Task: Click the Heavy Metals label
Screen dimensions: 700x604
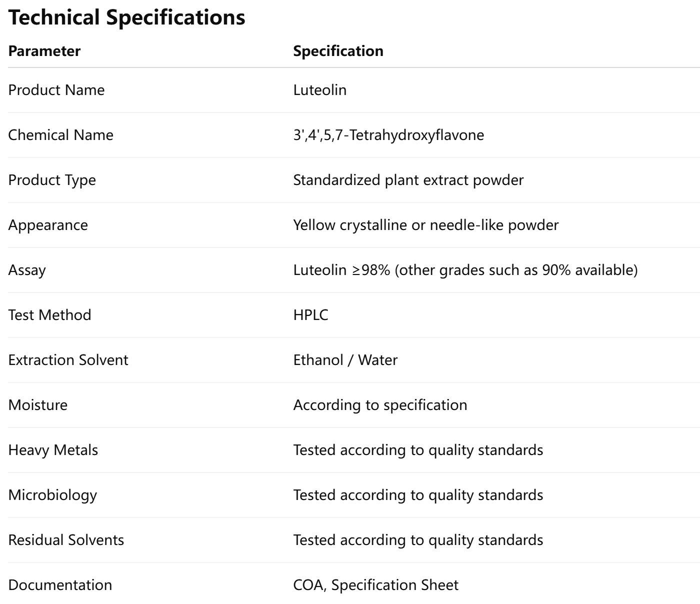Action: pos(53,450)
